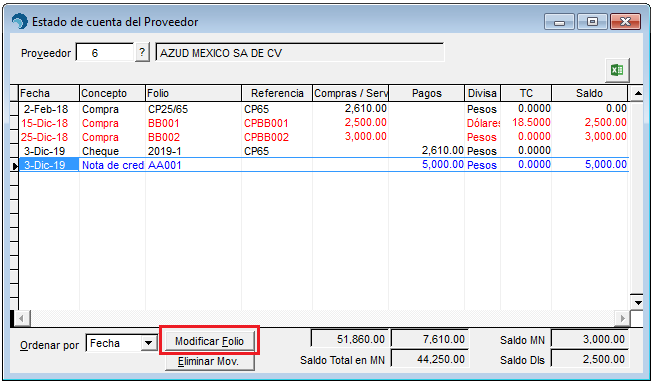Click the 44,250.00 Saldo Total en MN field

click(x=430, y=359)
